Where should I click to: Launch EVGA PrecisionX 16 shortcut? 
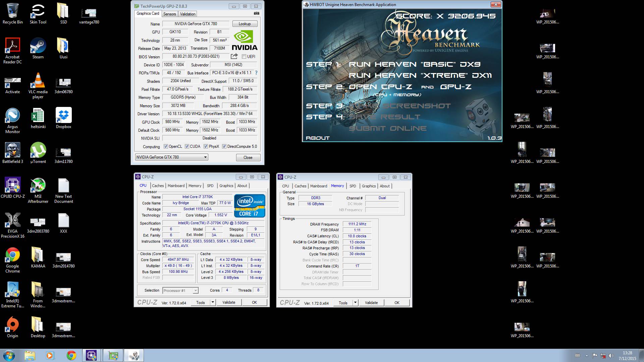[x=13, y=225]
